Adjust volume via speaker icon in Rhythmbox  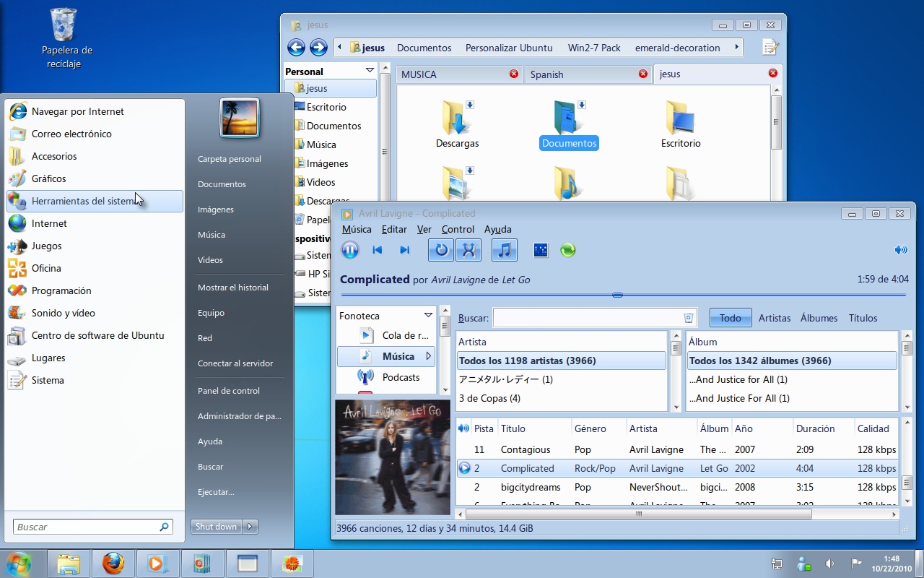point(900,250)
